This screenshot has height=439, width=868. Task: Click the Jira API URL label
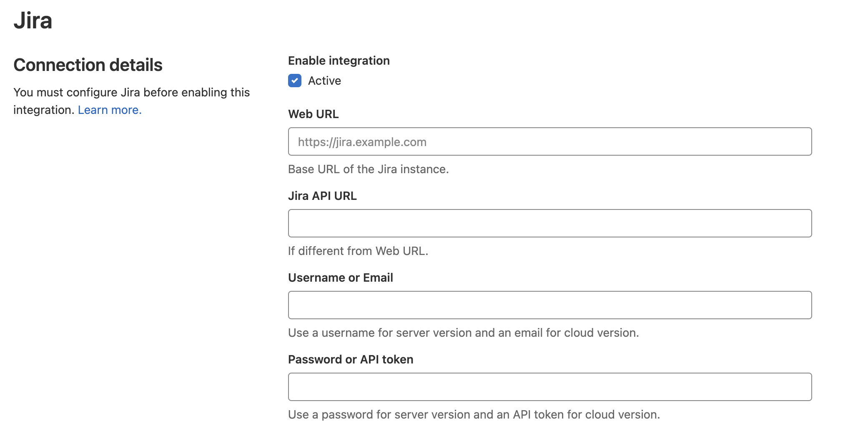pyautogui.click(x=322, y=196)
